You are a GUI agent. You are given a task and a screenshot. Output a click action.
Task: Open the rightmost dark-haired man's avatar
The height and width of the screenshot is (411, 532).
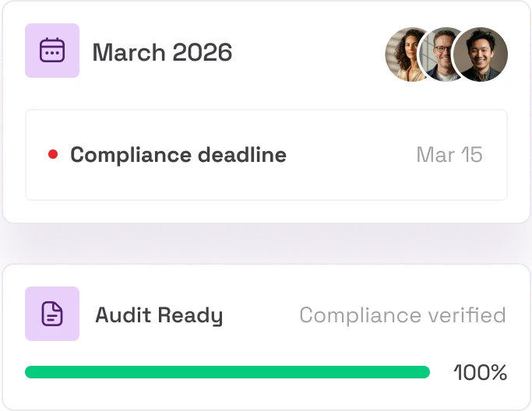(481, 54)
